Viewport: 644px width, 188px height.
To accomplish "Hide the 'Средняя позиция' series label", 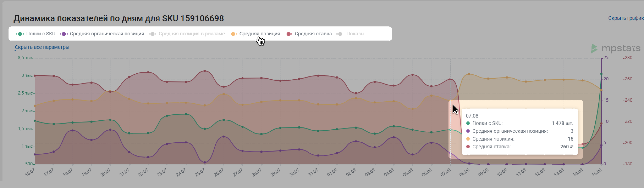I will pyautogui.click(x=260, y=34).
